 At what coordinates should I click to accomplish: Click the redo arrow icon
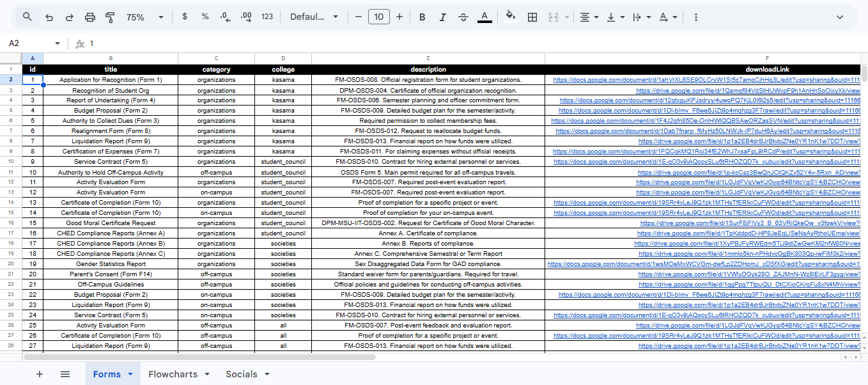click(x=69, y=17)
